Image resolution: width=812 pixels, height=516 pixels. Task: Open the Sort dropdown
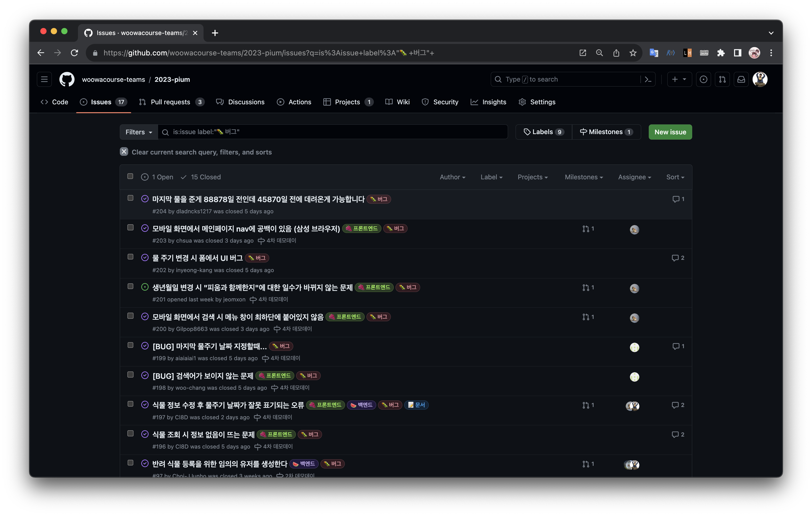pos(675,177)
